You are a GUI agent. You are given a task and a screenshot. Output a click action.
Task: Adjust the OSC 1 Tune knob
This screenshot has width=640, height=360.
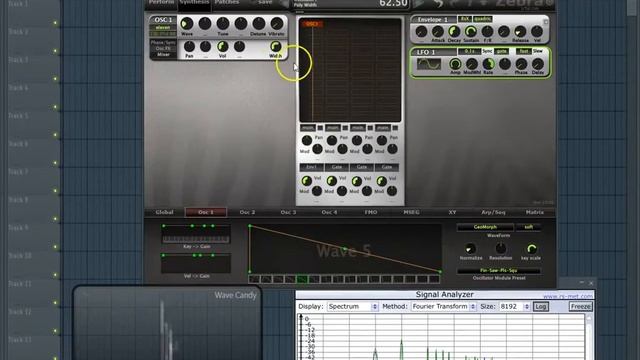[223, 24]
